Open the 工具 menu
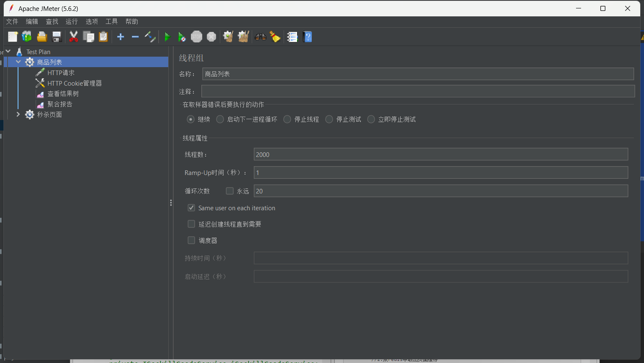Viewport: 644px width, 363px height. (112, 21)
